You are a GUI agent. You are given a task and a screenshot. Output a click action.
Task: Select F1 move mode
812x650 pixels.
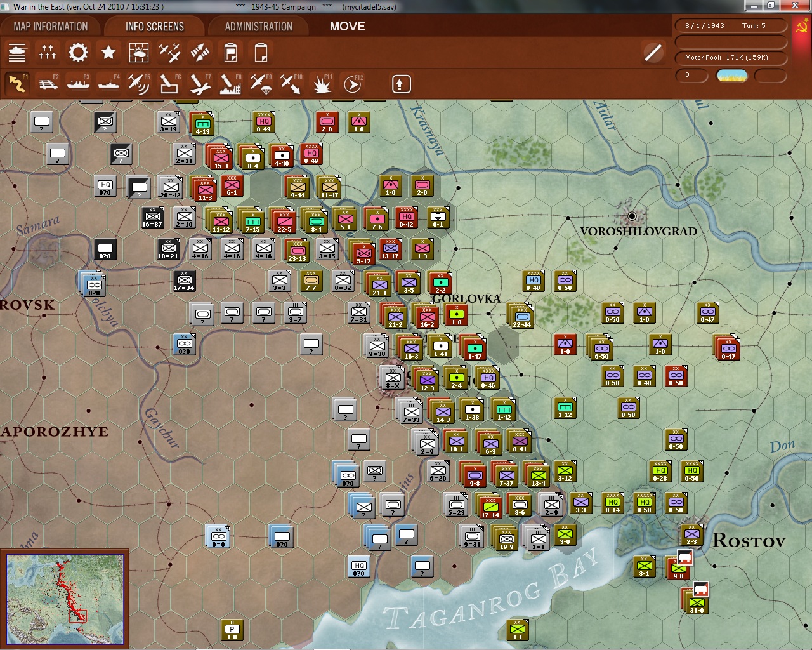point(17,84)
